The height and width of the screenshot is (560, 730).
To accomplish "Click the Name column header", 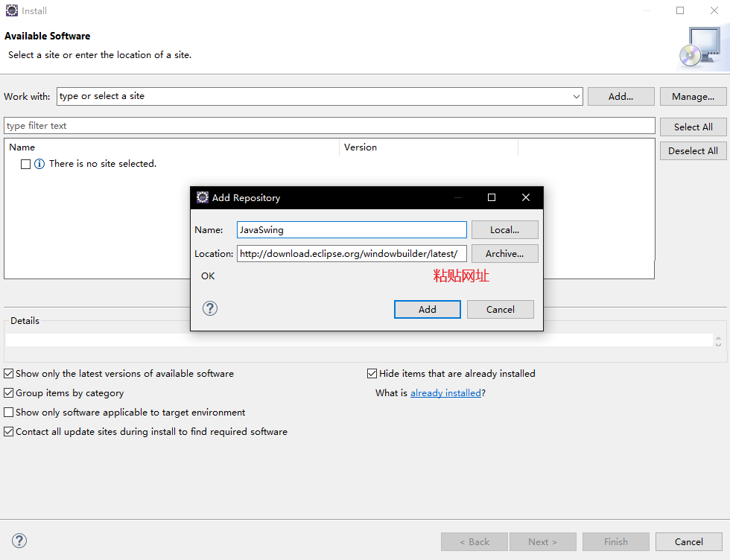I will pos(172,147).
